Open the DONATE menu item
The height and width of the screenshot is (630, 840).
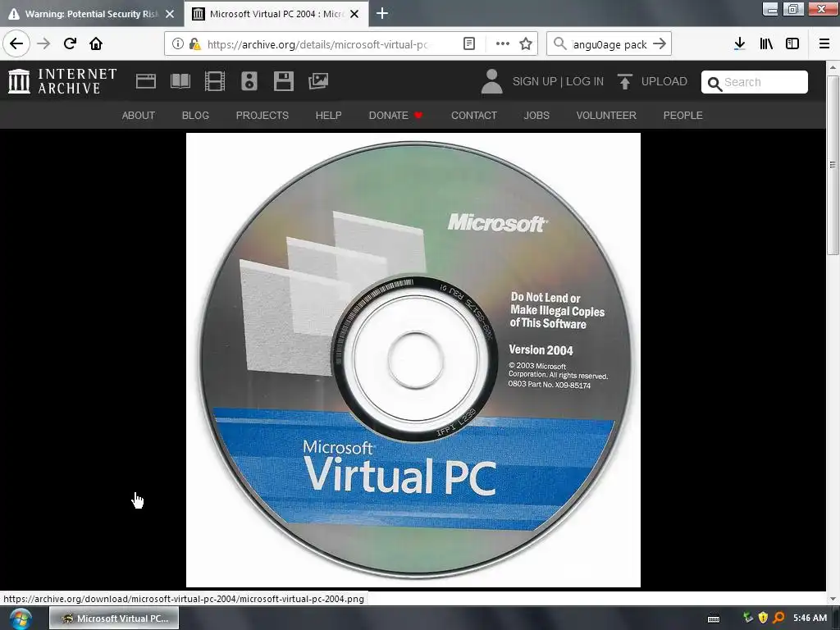[x=395, y=115]
